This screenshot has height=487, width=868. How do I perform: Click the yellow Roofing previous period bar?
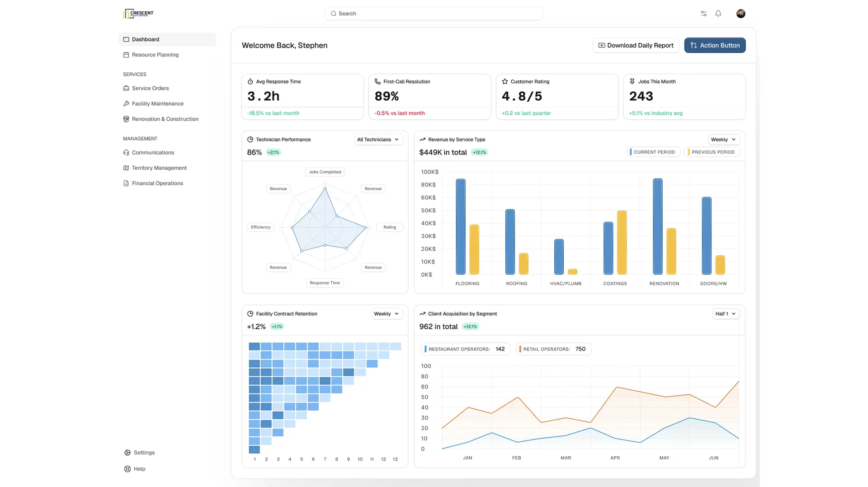point(524,264)
